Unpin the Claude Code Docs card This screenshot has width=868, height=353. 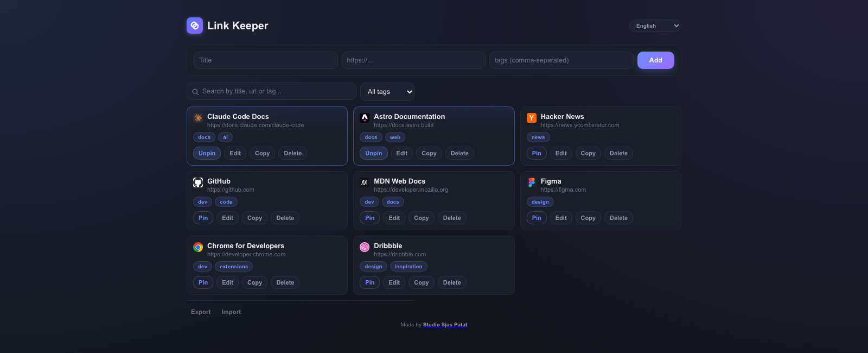[x=207, y=153]
